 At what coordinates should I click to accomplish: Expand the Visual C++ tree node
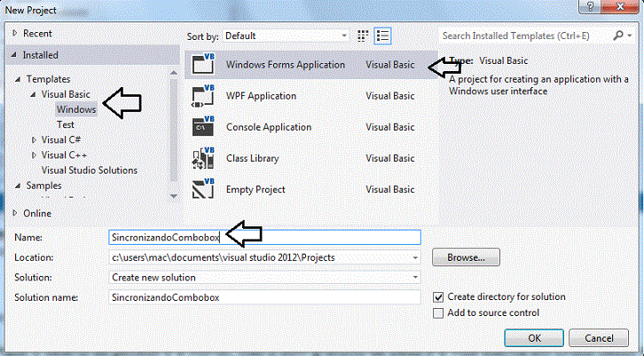[34, 155]
